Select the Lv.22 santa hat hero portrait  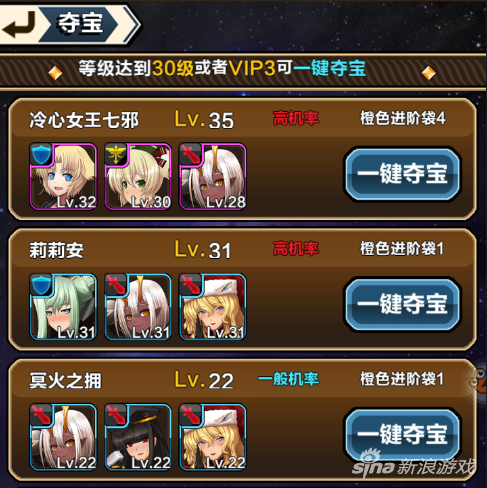(212, 437)
